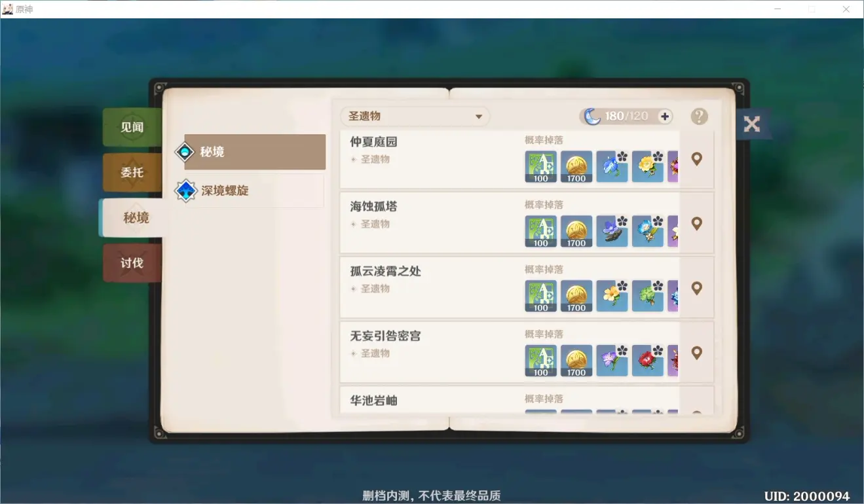Select the 秘境 side tab

pyautogui.click(x=133, y=218)
